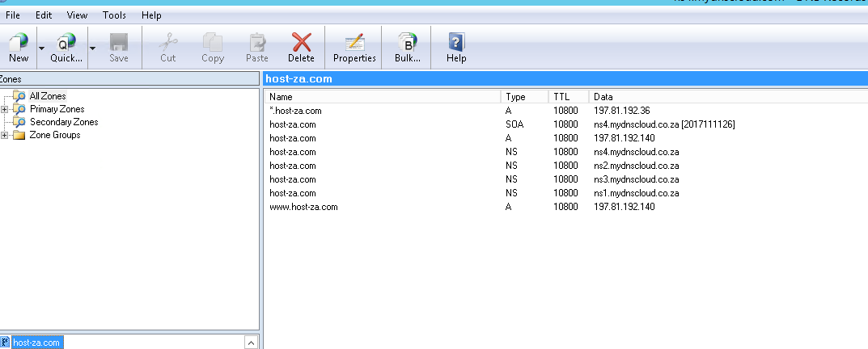The width and height of the screenshot is (868, 349).
Task: Click the Bulk update toolbar icon
Action: click(408, 47)
